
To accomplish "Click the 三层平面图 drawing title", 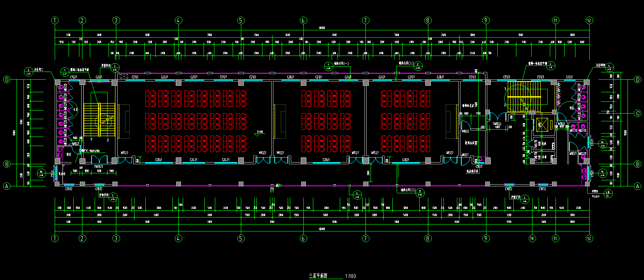I will (320, 276).
